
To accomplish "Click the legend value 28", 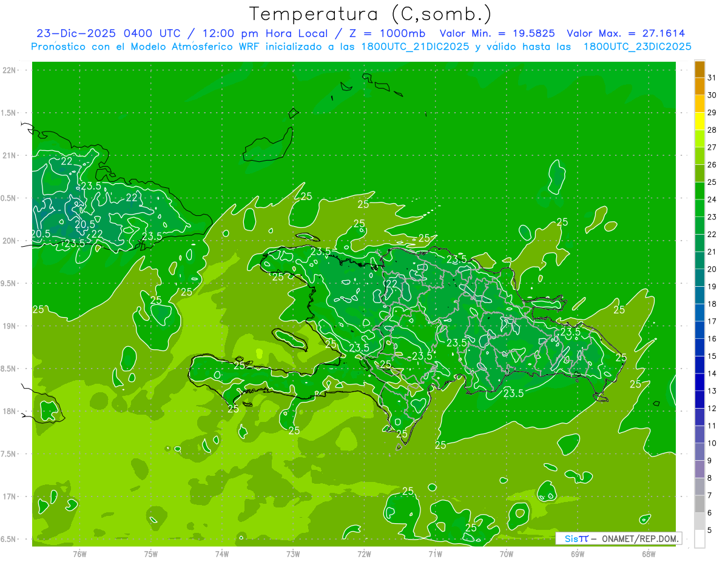I will (x=712, y=130).
